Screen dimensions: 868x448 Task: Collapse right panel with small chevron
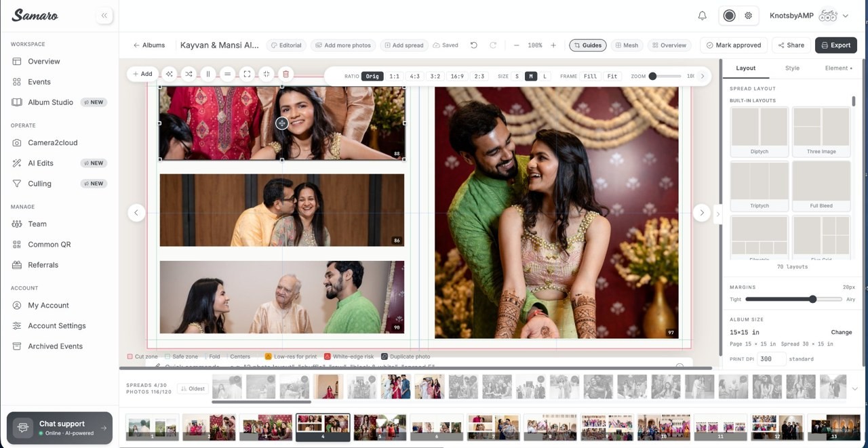pos(718,214)
